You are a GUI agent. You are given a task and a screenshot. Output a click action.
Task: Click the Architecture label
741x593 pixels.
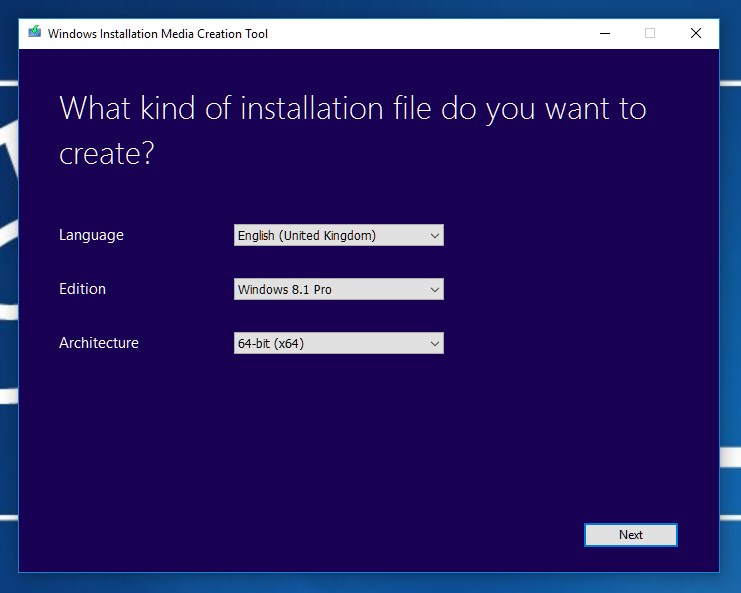(99, 343)
